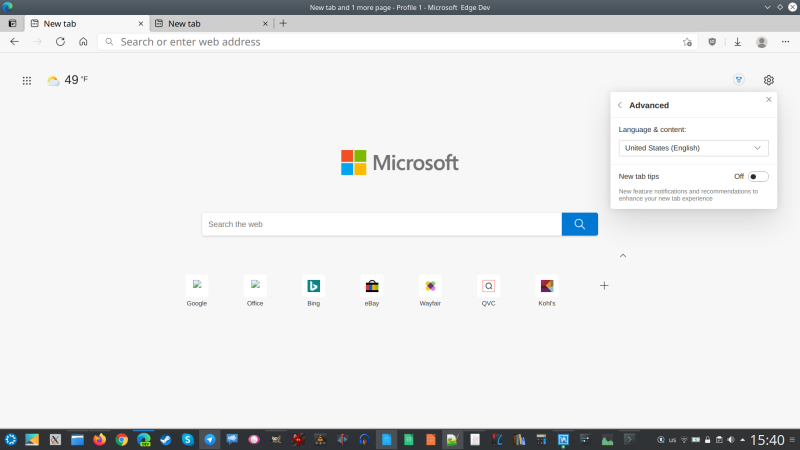Go back from the Advanced panel
The height and width of the screenshot is (450, 800).
coord(620,105)
